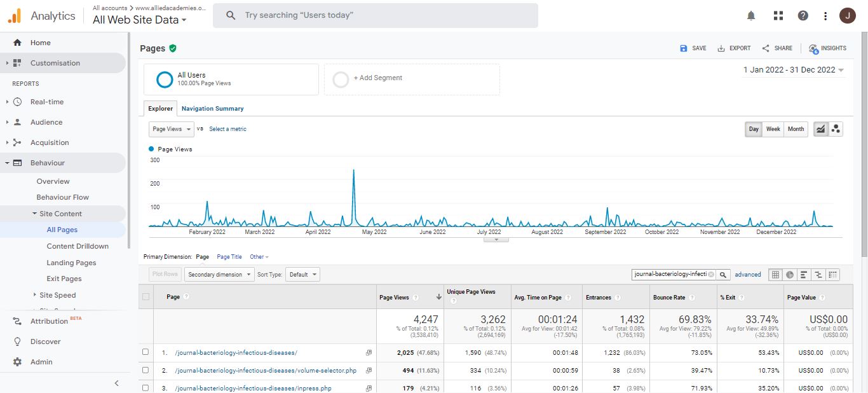The image size is (868, 393).
Task: Open the Page Views metric dropdown
Action: (x=172, y=129)
